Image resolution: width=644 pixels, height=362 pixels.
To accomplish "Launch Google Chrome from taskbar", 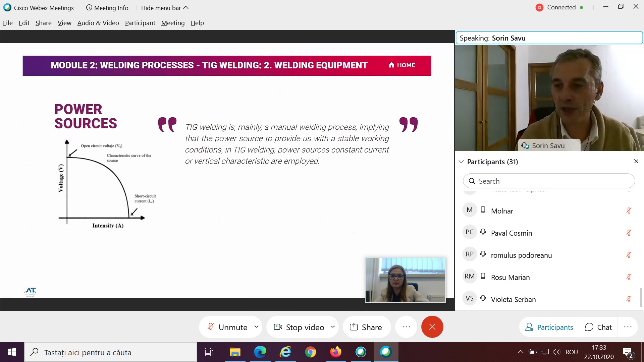I will point(310,352).
